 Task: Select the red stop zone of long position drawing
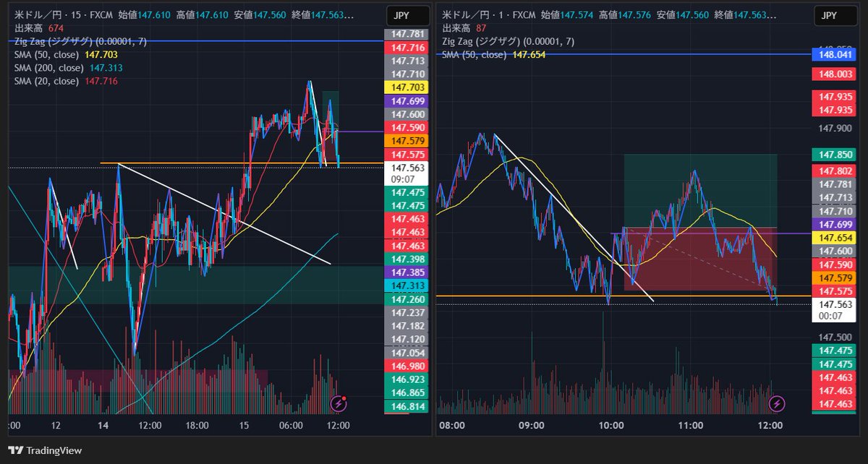(700, 259)
